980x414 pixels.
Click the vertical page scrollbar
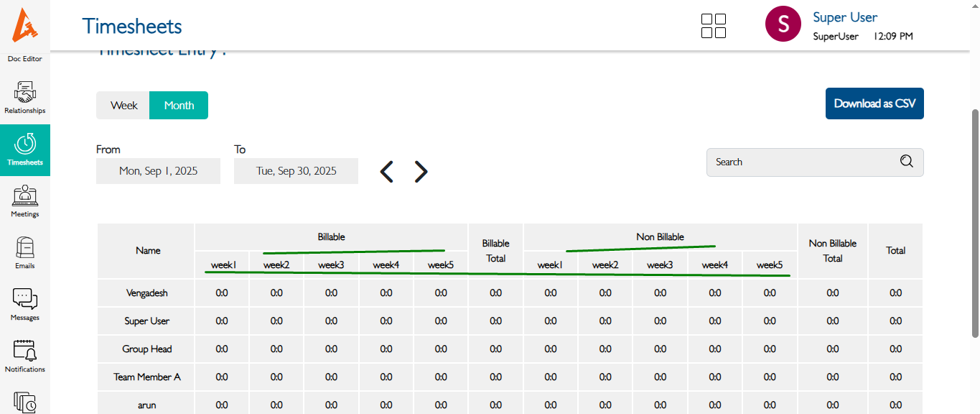coord(974,223)
